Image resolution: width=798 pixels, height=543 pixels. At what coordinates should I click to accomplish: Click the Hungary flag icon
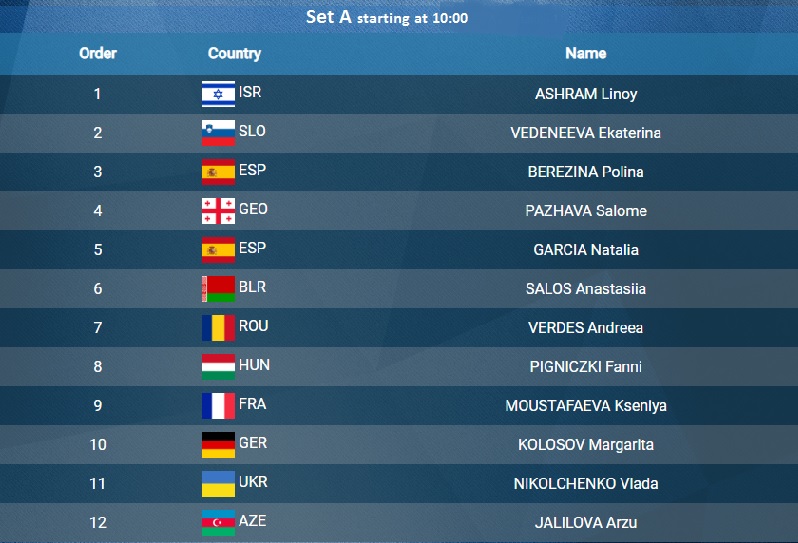[218, 366]
